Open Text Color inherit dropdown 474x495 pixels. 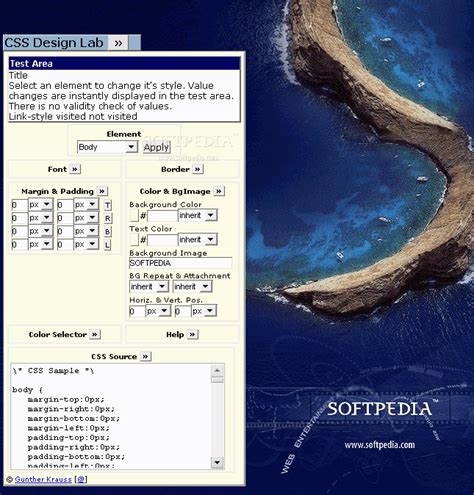coord(198,239)
